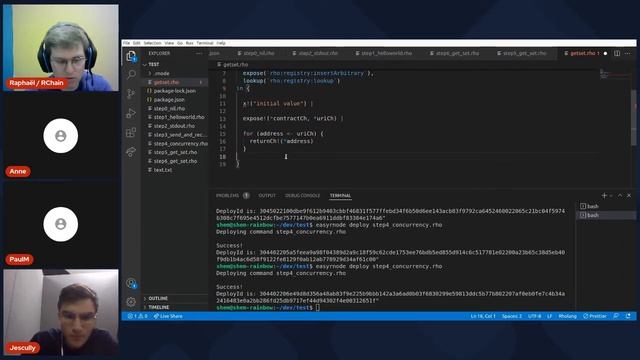Select the TERMINAL panel tab
The image size is (640, 360).
coord(340,196)
